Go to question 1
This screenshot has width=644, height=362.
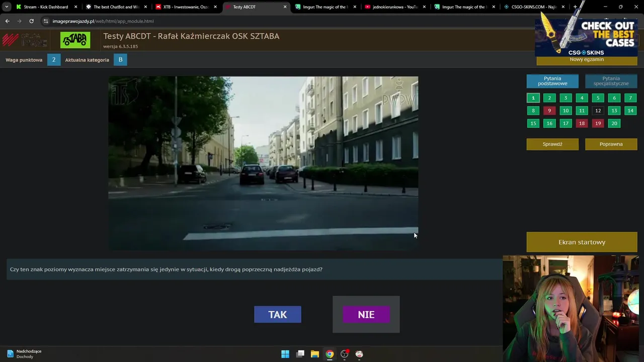pyautogui.click(x=533, y=98)
